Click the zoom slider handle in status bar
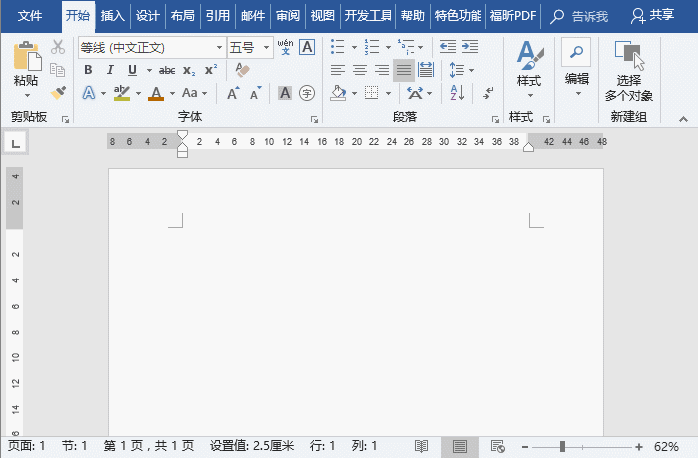698x458 pixels. click(x=563, y=446)
